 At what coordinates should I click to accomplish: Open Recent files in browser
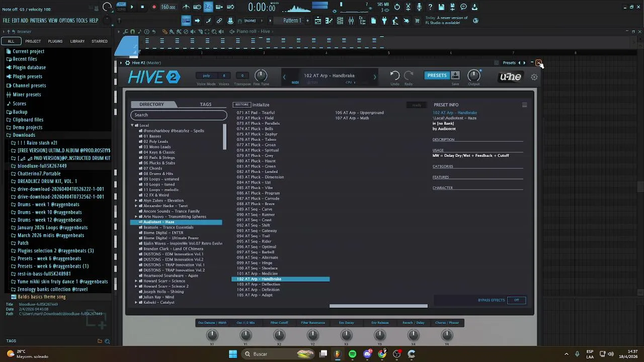point(25,59)
